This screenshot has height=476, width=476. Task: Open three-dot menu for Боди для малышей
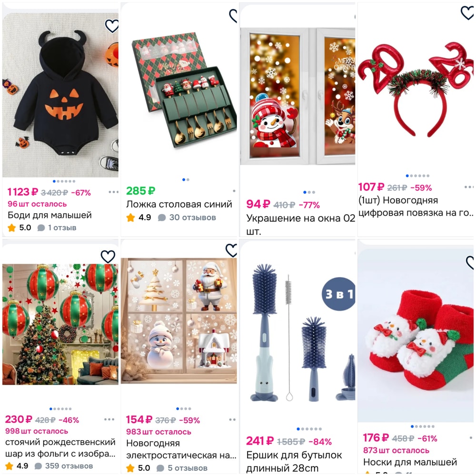(114, 192)
